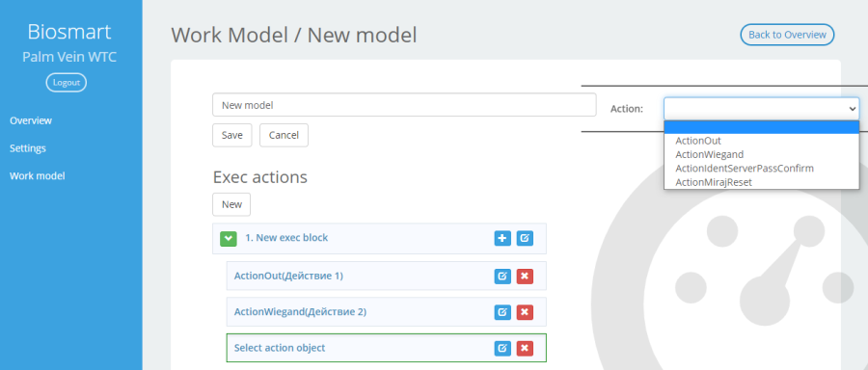Screen dimensions: 868x370
Task: Edit the ActionOut action entry
Action: coord(502,276)
